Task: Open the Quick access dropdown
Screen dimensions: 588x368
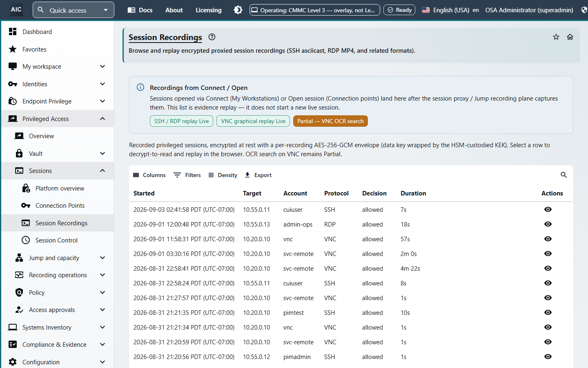Action: click(x=73, y=10)
